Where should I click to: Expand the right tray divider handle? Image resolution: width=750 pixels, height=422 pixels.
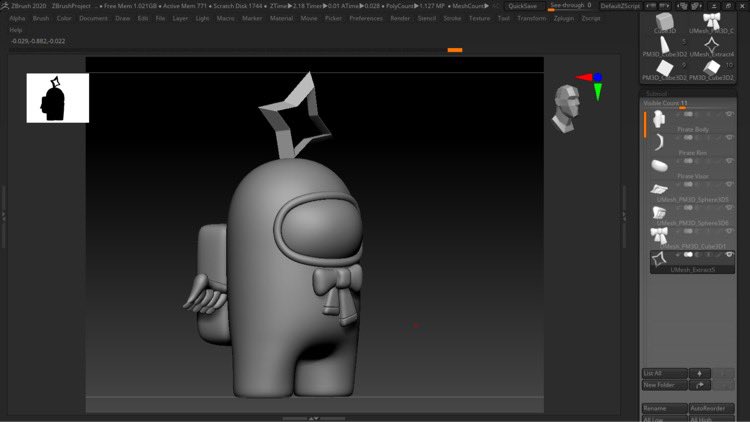pos(624,216)
